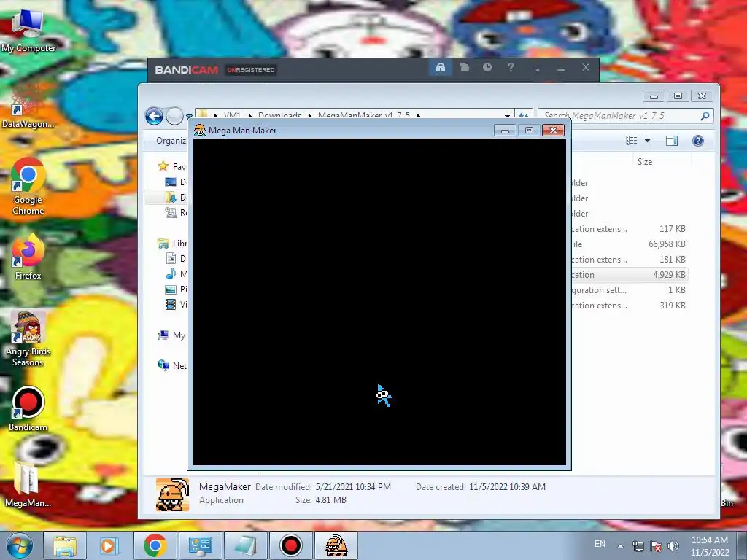Screen dimensions: 747x560
Task: Change the Explorer view icon
Action: (x=632, y=141)
